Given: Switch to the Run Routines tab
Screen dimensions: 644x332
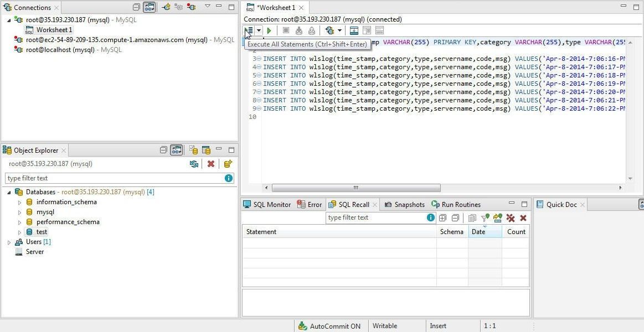Looking at the screenshot, I should tap(456, 204).
